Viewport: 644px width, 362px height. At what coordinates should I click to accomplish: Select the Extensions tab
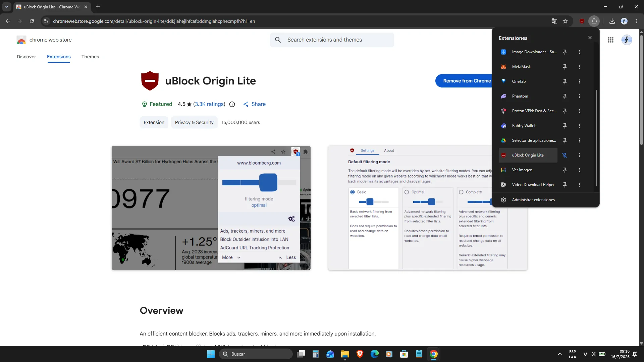point(59,57)
